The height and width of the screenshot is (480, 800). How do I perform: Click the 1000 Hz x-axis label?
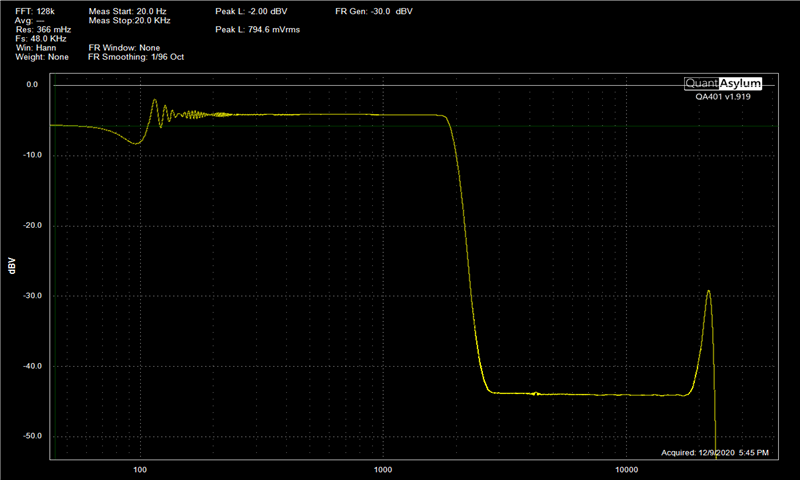(383, 470)
